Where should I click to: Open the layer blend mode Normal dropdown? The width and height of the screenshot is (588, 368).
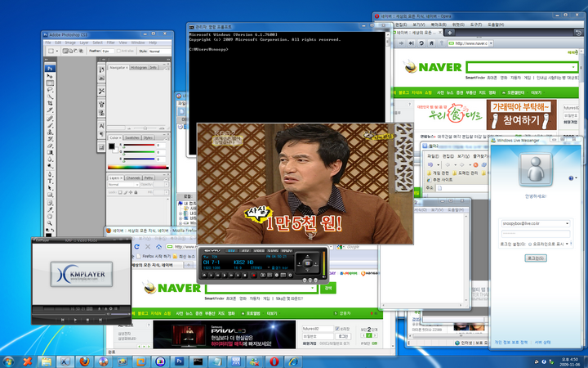coord(123,184)
